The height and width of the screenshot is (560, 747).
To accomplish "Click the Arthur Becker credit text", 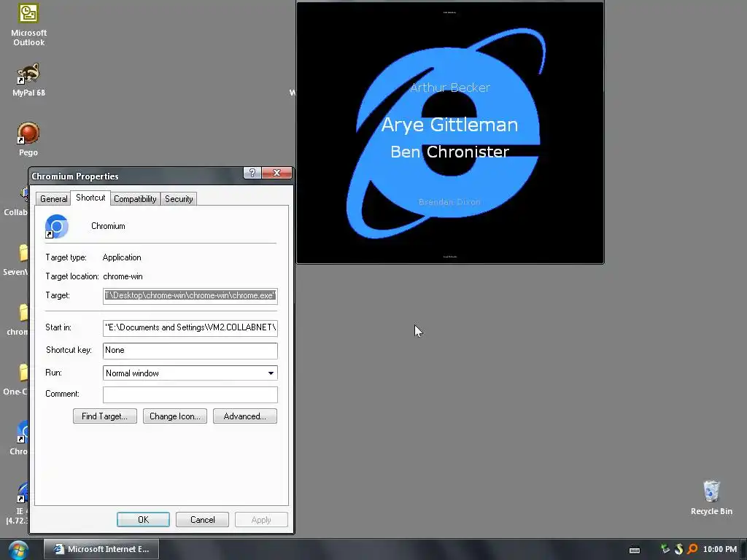I will (x=449, y=87).
